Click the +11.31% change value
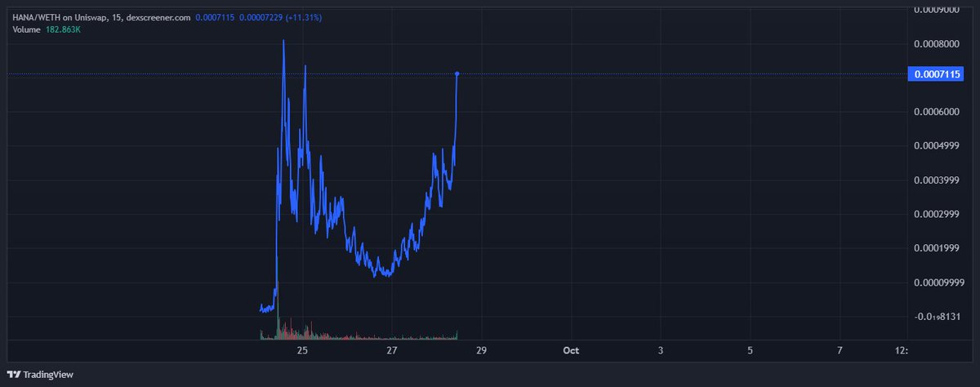The image size is (980, 387). [302, 17]
